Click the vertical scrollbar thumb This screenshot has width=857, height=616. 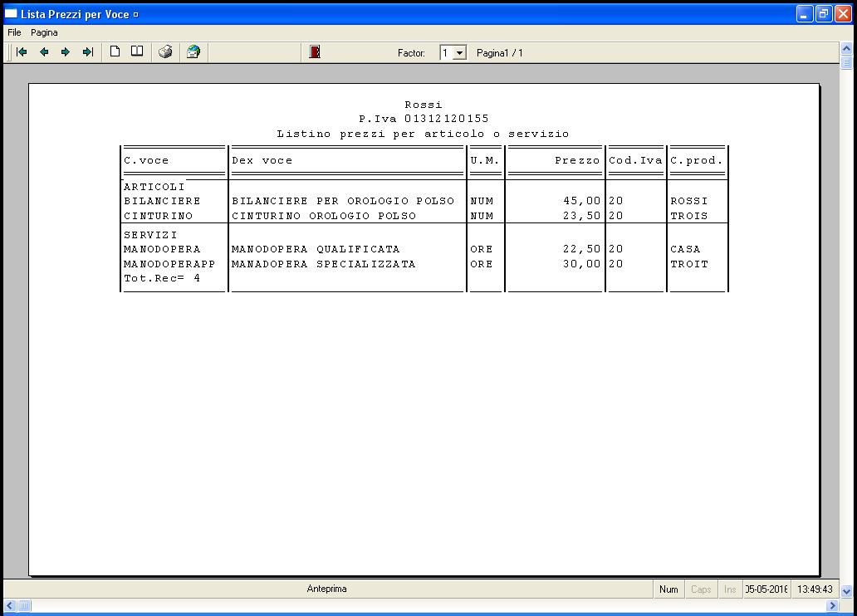(846, 62)
